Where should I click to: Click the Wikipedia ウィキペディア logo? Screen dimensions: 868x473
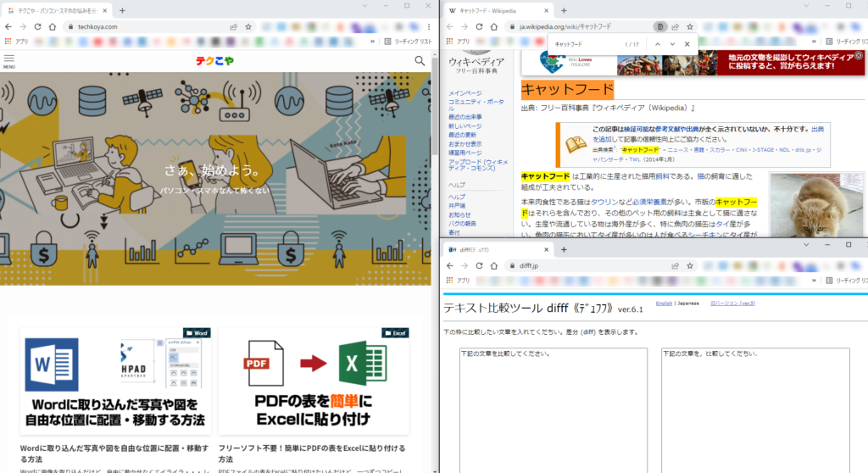(476, 62)
